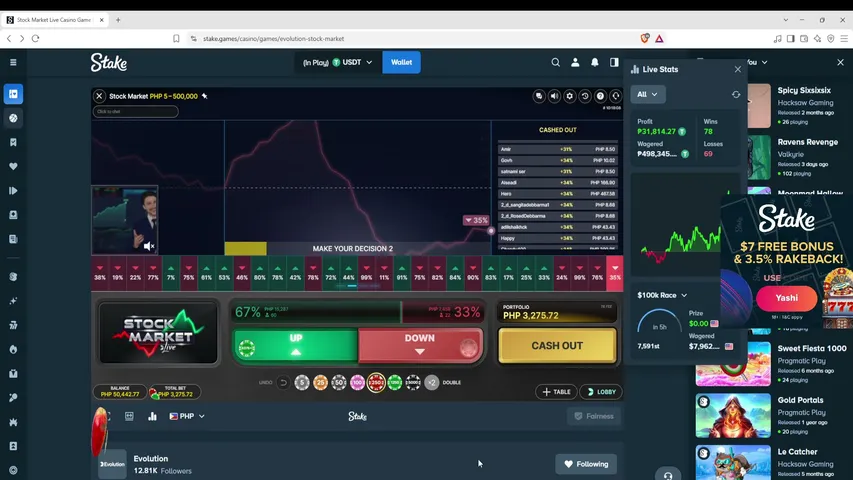Mute the game sound speaker

click(x=554, y=96)
